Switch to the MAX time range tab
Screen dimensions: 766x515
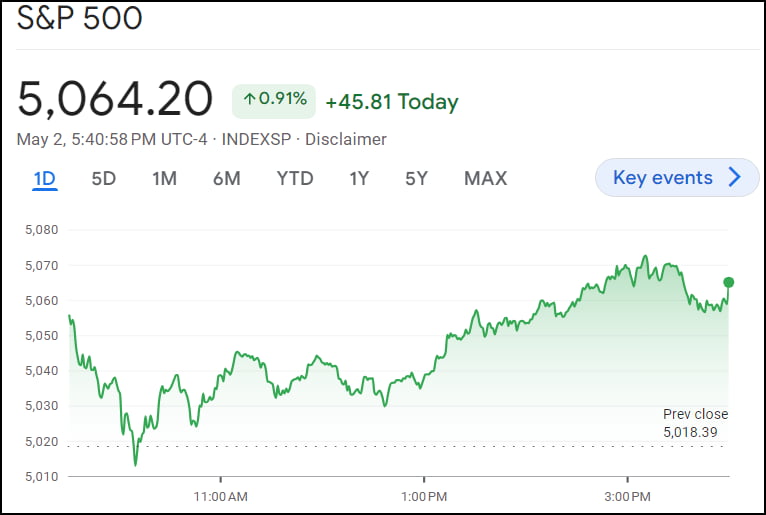point(486,178)
